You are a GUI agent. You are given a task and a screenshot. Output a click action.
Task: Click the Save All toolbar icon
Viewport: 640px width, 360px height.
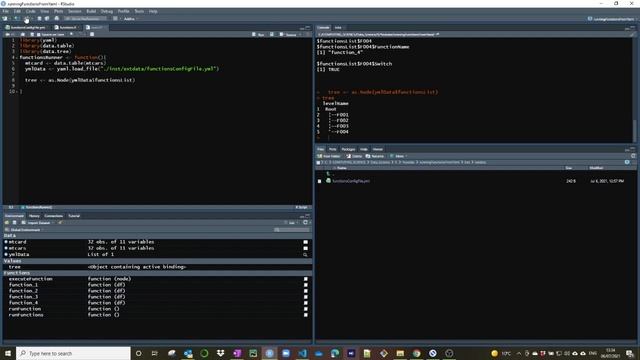pos(47,18)
